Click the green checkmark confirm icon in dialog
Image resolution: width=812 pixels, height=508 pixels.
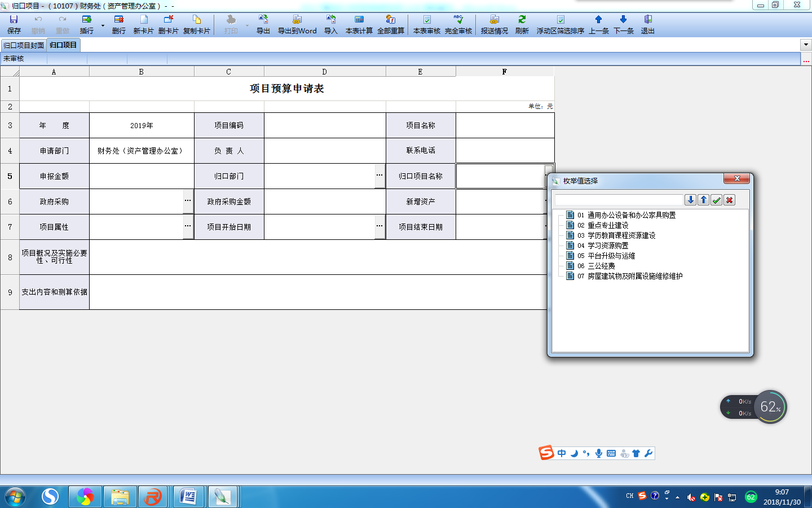716,200
